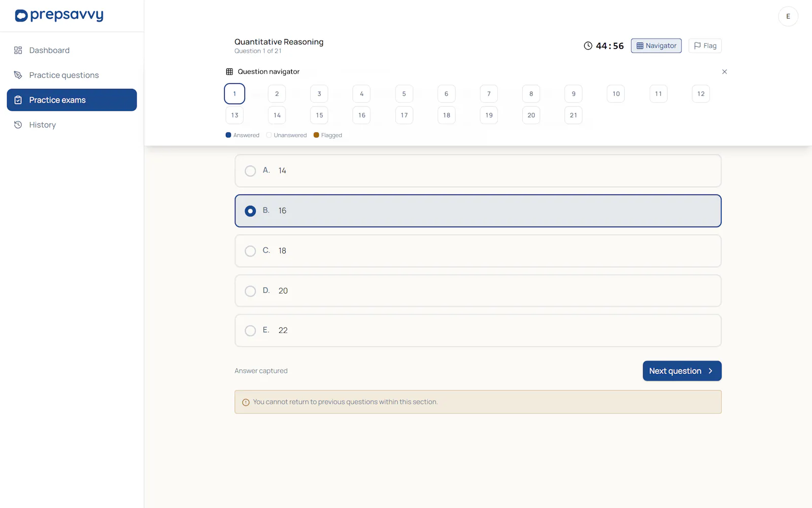Click the Practice questions pen icon
Viewport: 812px width, 508px height.
(x=18, y=75)
